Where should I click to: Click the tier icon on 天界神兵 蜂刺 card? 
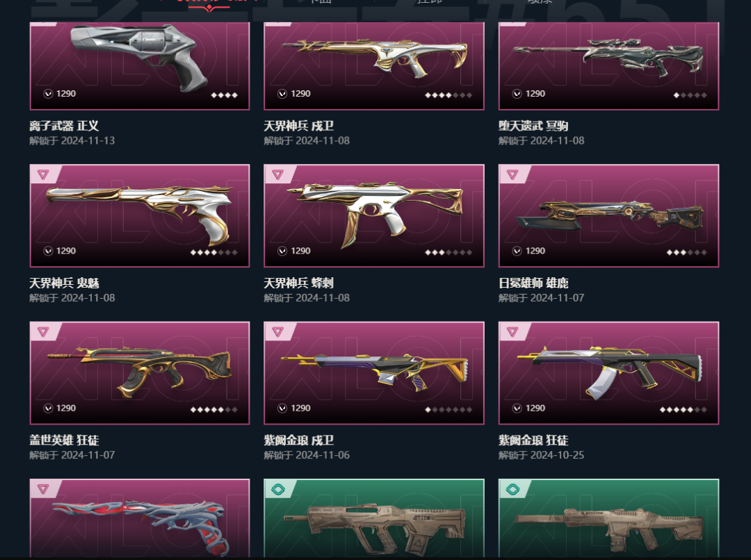pyautogui.click(x=277, y=174)
